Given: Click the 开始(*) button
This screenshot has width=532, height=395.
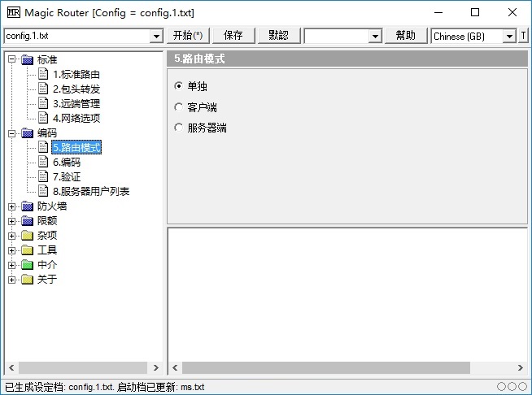Looking at the screenshot, I should [x=188, y=36].
